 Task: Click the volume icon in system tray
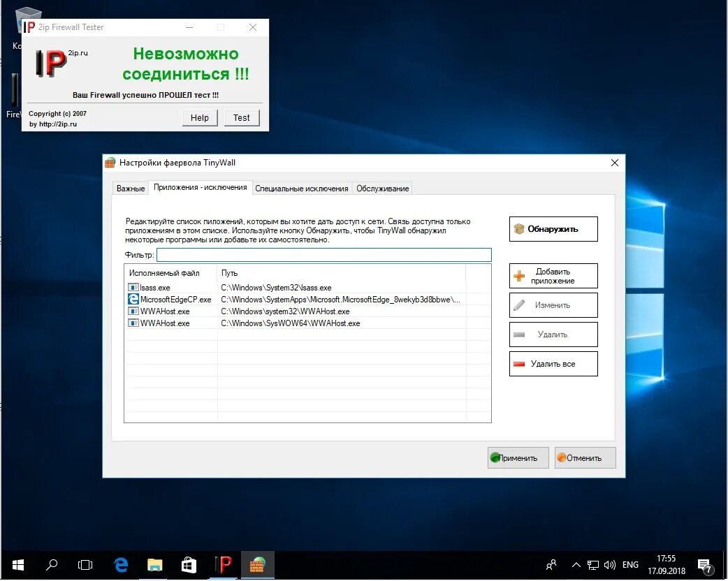(x=611, y=565)
